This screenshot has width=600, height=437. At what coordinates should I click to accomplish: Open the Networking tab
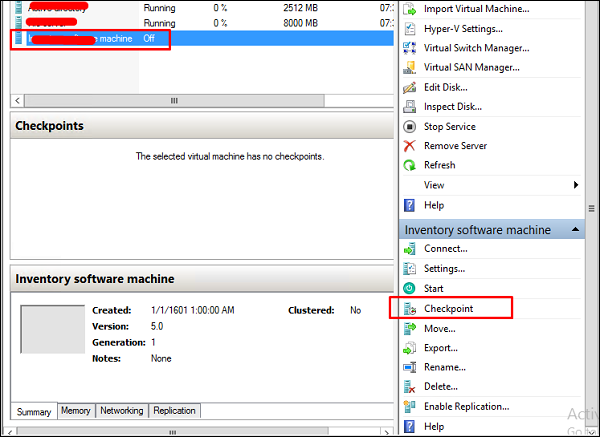[x=122, y=410]
